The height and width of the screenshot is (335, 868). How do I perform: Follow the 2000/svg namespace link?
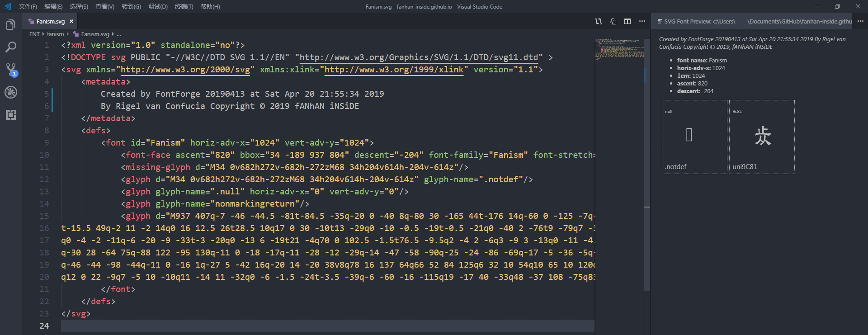coord(185,70)
